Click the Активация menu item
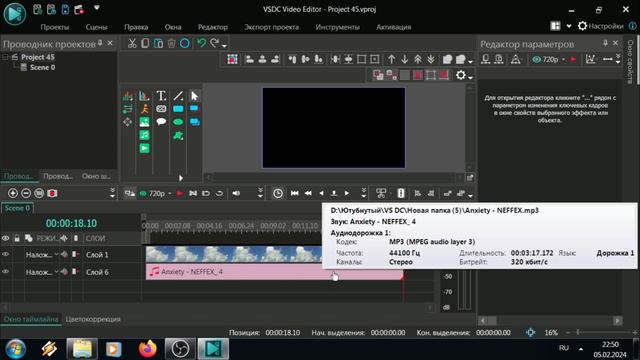Image resolution: width=640 pixels, height=360 pixels. coord(393,27)
